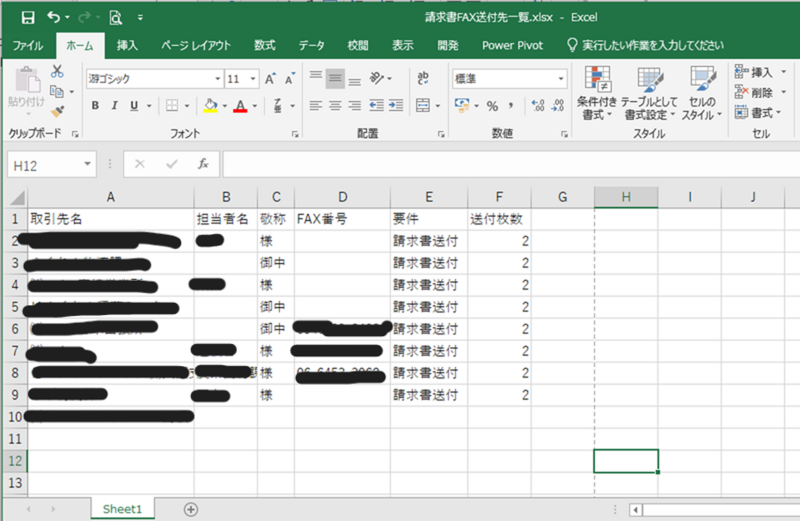This screenshot has width=800, height=521.
Task: Open セルのスタイル gallery
Action: (x=702, y=93)
